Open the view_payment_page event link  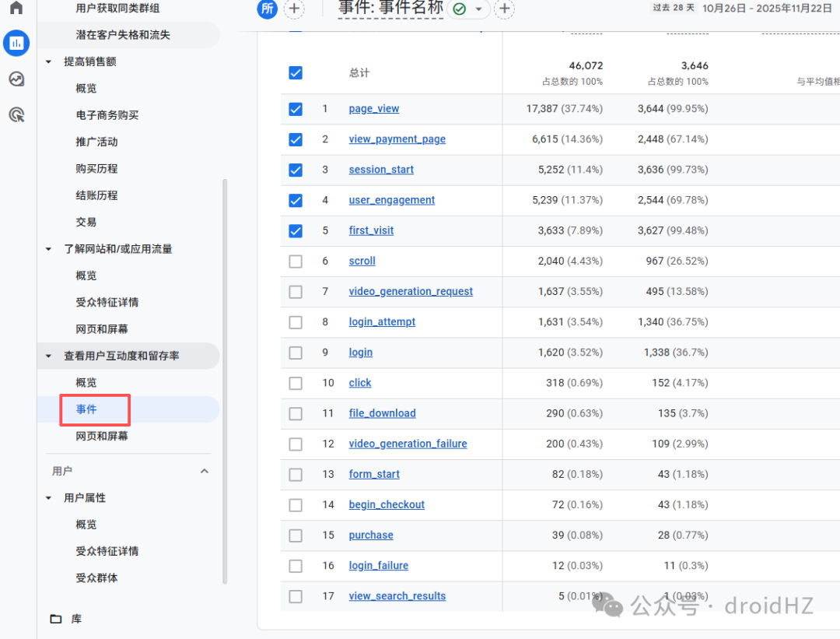point(397,139)
